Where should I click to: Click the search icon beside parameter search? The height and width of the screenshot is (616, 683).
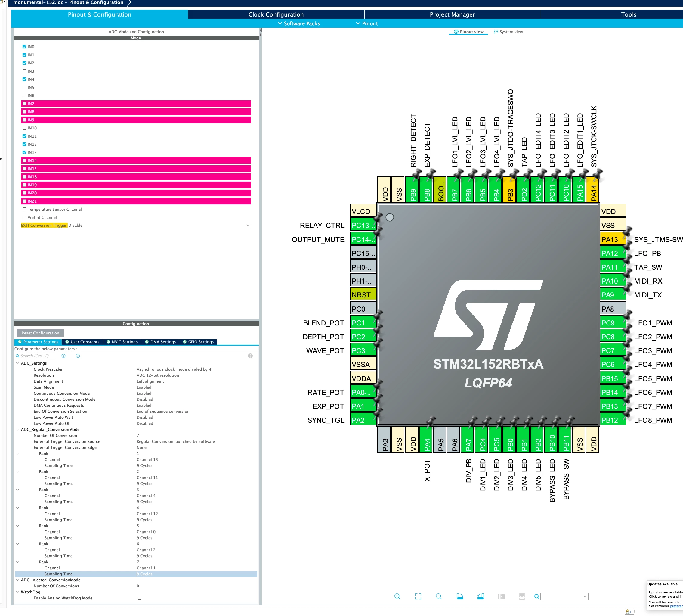point(17,356)
